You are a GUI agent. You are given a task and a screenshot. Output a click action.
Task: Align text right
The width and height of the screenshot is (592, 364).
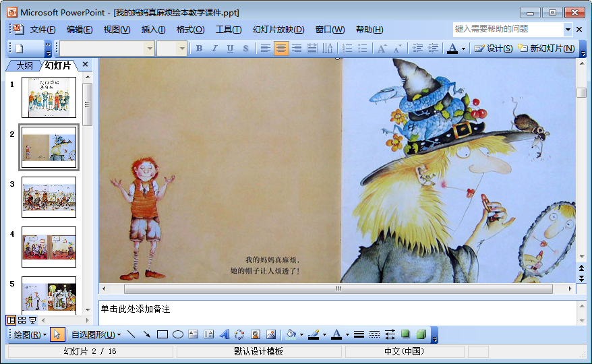297,49
